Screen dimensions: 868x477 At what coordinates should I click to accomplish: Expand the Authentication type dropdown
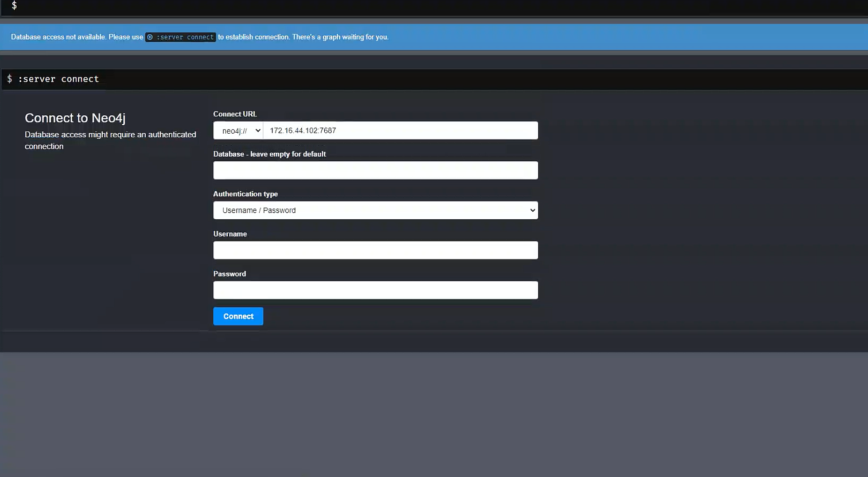point(376,210)
